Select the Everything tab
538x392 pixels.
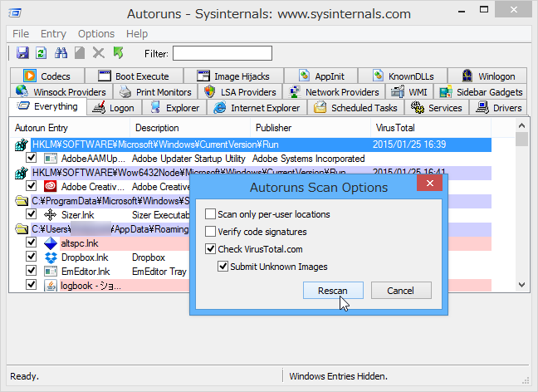[47, 106]
